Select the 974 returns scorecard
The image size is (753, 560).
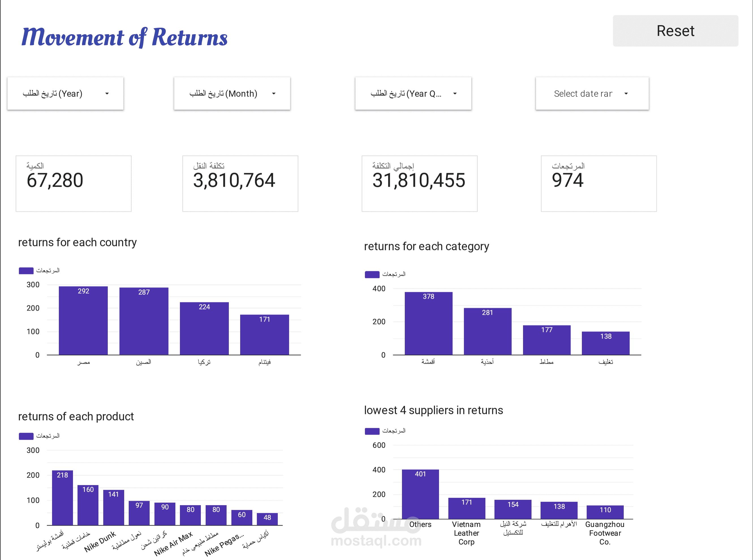[x=598, y=183]
